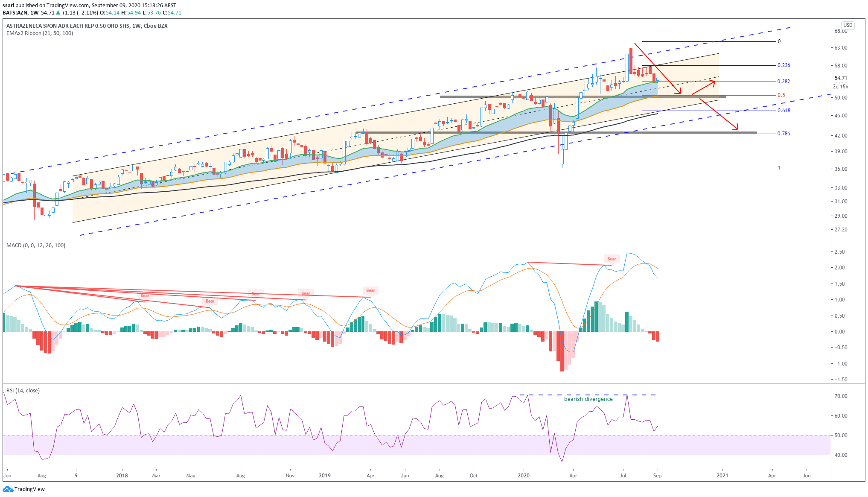Click Mar on the time axis
The width and height of the screenshot is (868, 497).
[x=156, y=476]
